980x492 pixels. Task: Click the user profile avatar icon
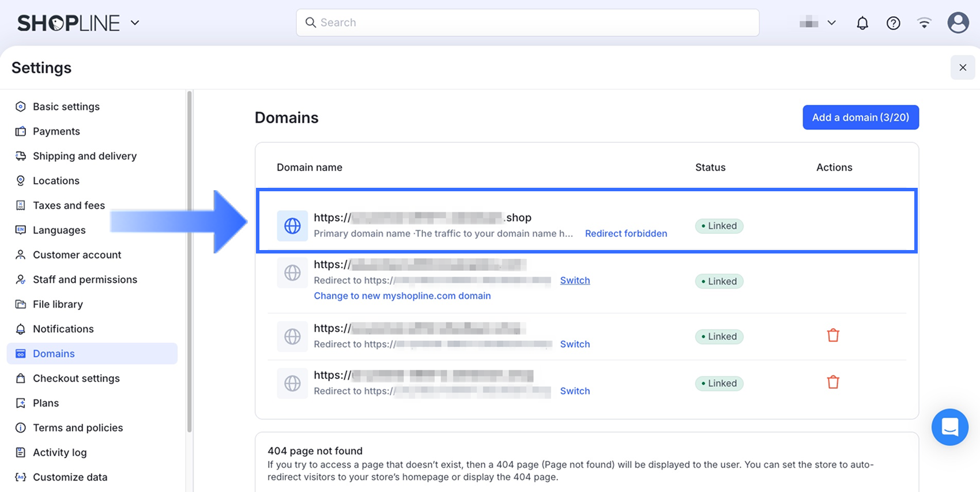tap(958, 23)
